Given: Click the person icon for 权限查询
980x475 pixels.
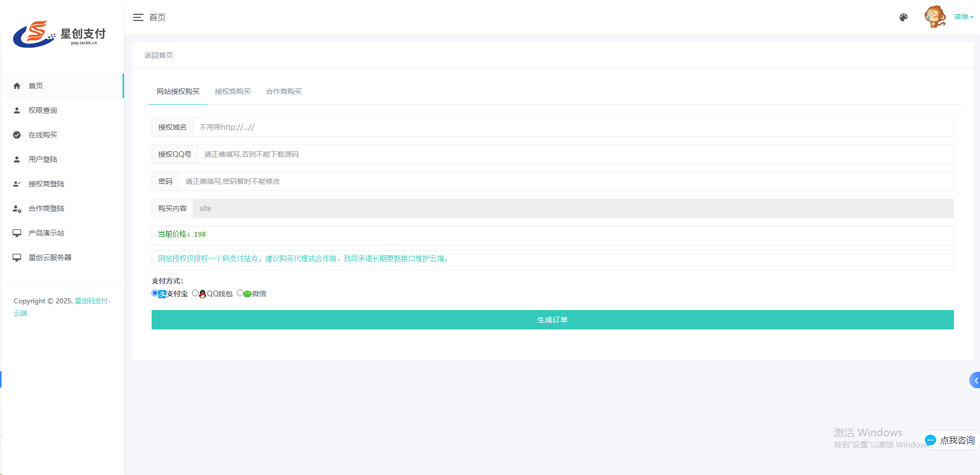Looking at the screenshot, I should [17, 110].
